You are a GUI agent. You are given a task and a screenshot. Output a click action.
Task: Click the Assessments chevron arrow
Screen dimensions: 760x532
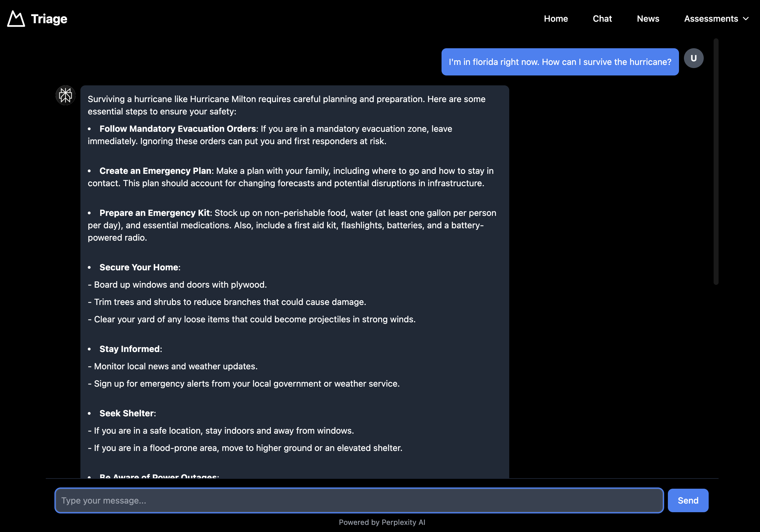click(746, 19)
